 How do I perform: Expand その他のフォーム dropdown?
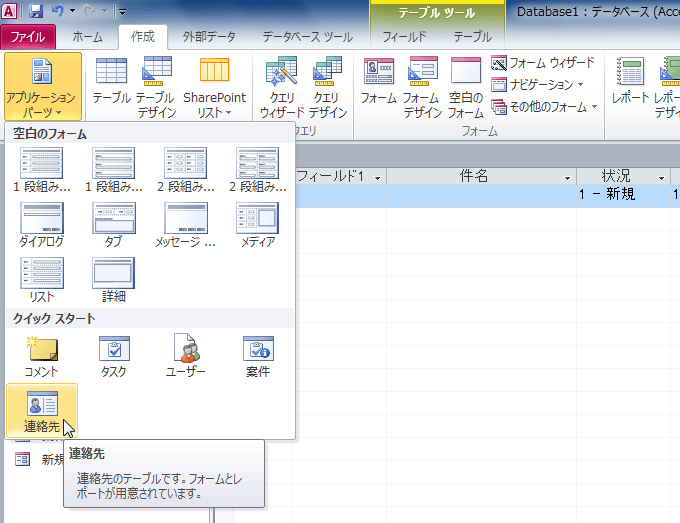[x=545, y=107]
